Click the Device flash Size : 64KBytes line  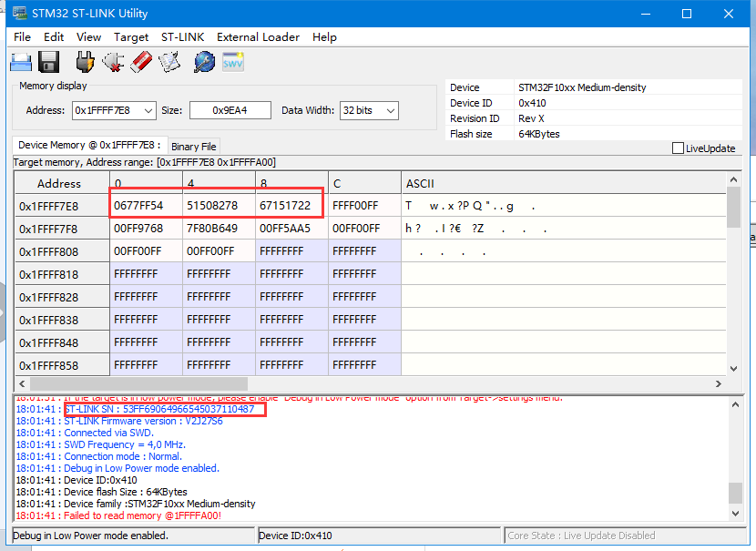click(x=101, y=492)
